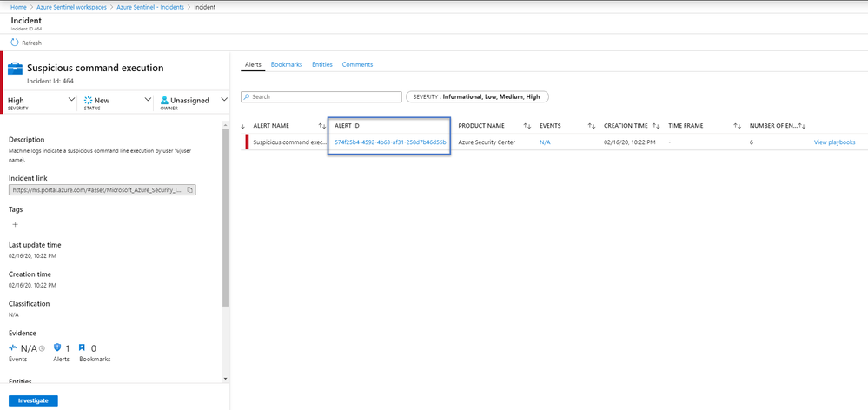Switch to the Alerts tab
The width and height of the screenshot is (868, 410).
point(253,65)
